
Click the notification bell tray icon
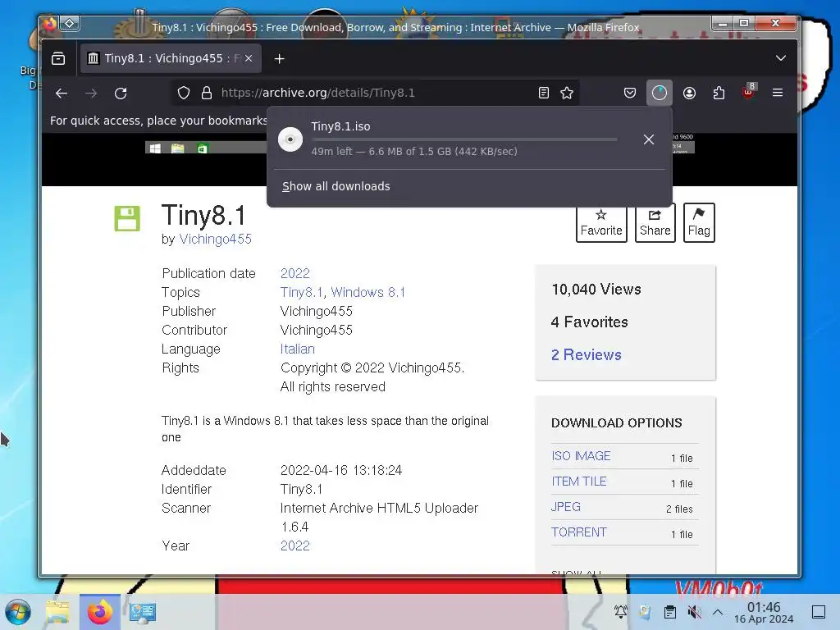point(620,612)
